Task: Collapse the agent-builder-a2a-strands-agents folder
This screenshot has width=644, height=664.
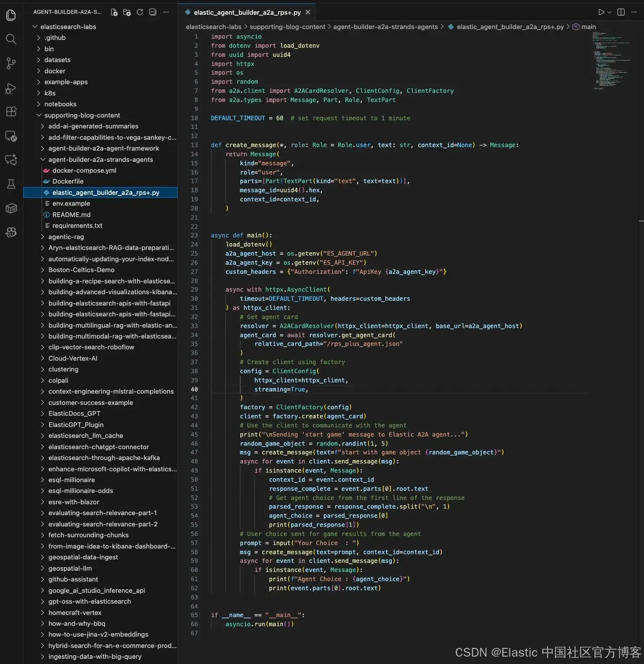Action: click(x=101, y=160)
